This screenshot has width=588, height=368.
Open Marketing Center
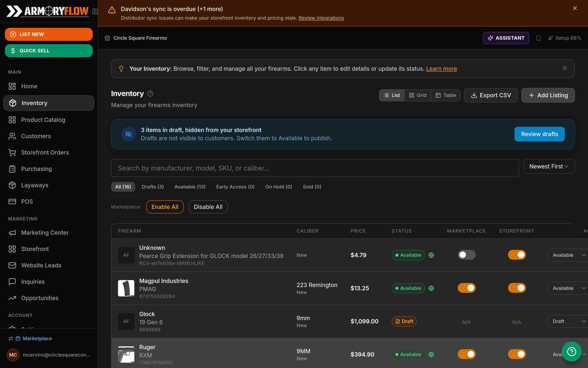[x=49, y=233]
